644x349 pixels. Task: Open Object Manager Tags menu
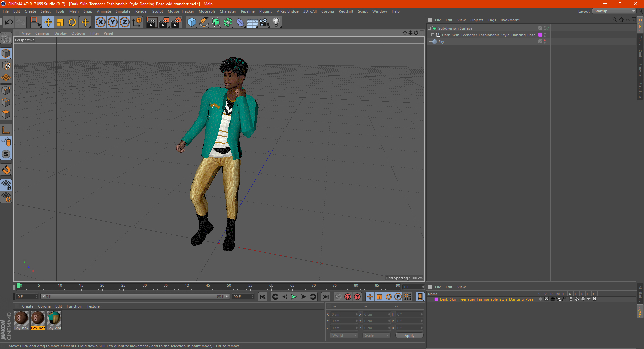click(492, 20)
